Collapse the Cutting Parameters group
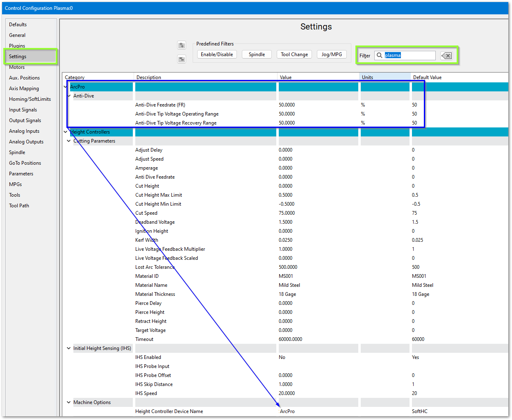Image resolution: width=512 pixels, height=420 pixels. (69, 141)
